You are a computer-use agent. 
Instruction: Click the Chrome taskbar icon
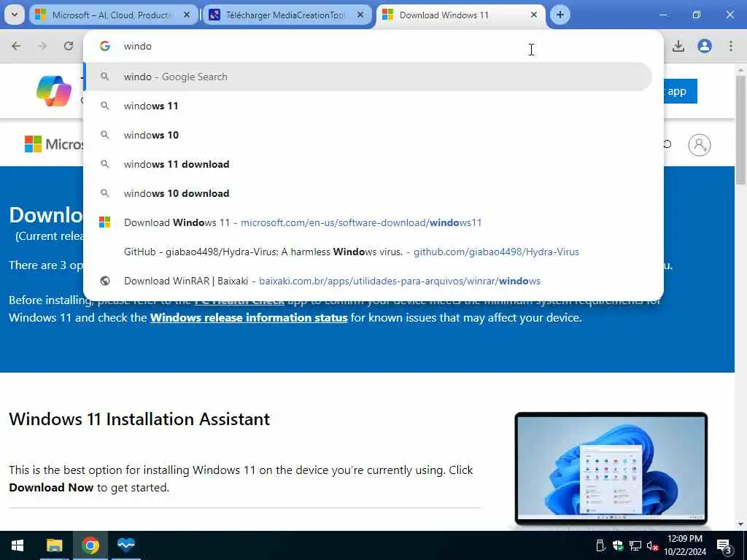coord(90,545)
